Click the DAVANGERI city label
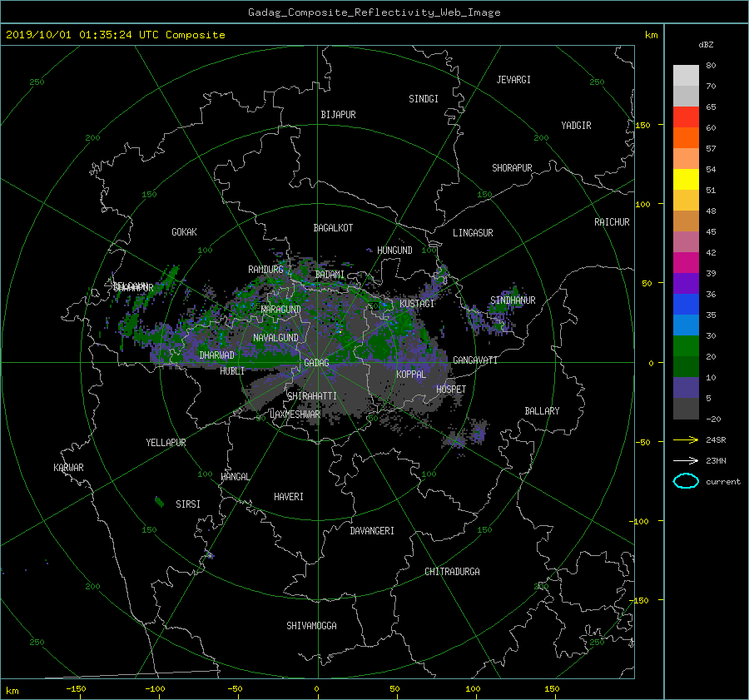 (x=372, y=531)
